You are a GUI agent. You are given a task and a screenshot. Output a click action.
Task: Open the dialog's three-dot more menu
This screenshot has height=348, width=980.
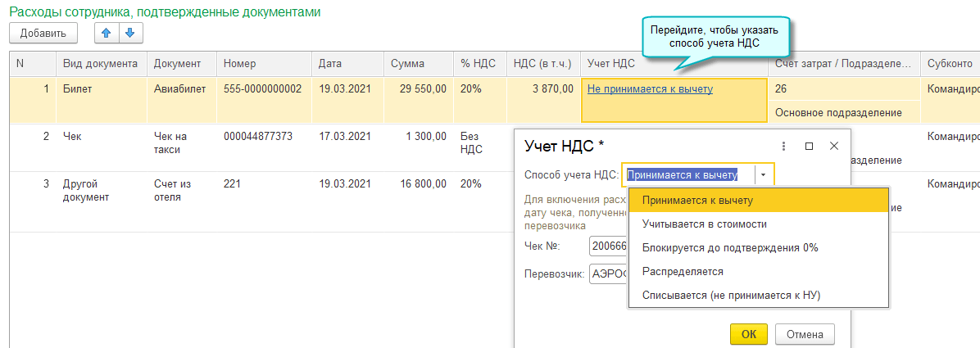click(783, 146)
